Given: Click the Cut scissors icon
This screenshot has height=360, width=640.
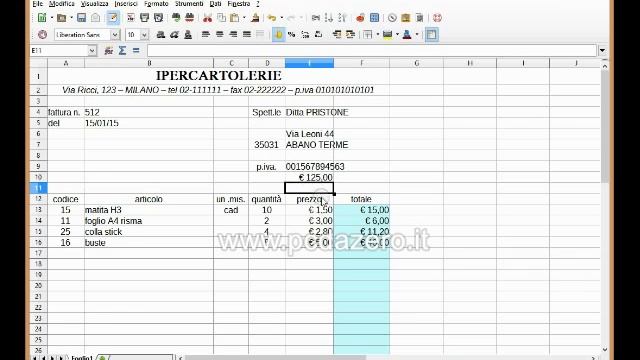Looking at the screenshot, I should click(x=207, y=18).
